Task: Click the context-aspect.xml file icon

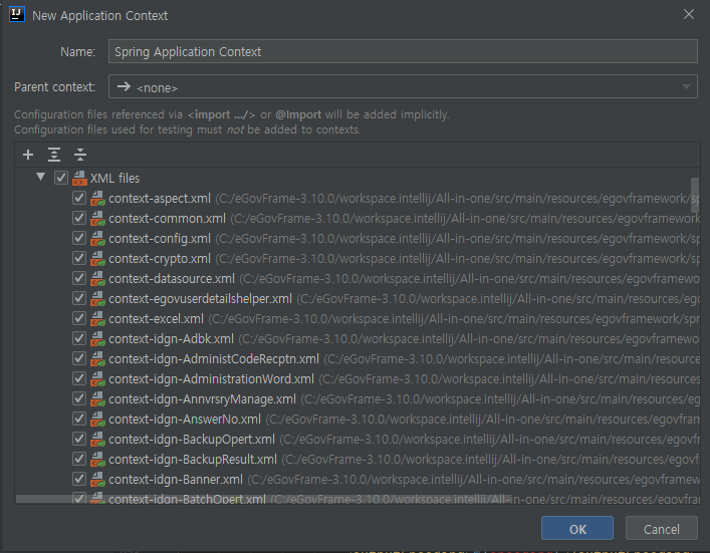Action: coord(97,198)
